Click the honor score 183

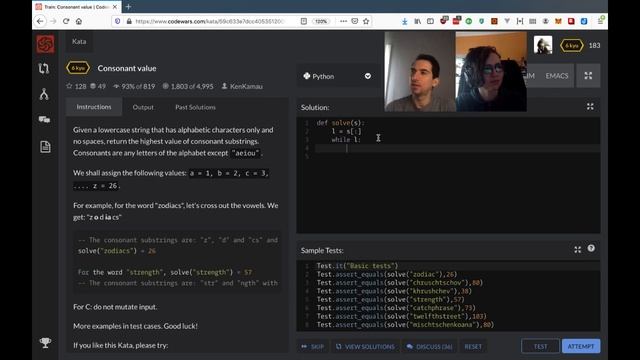594,45
